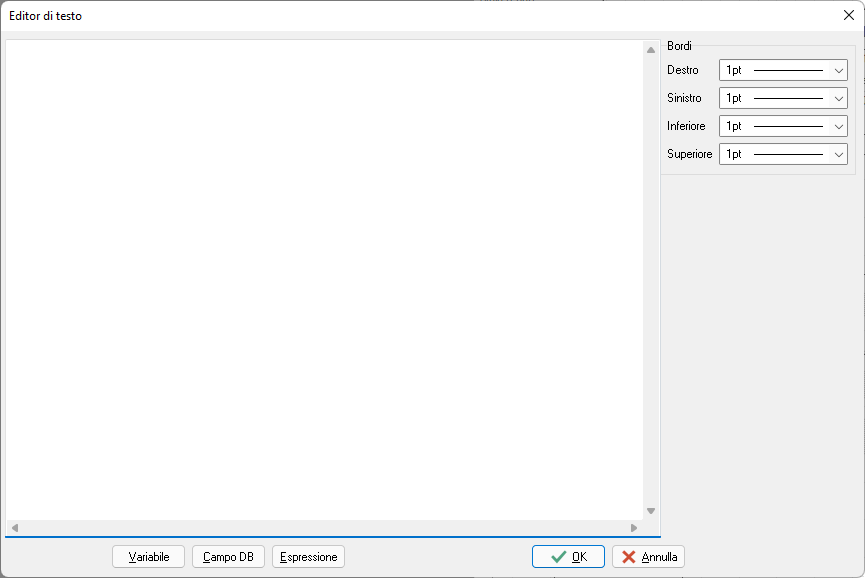Open the Inferiore border style dropdown
This screenshot has height=578, width=865.
pos(783,126)
